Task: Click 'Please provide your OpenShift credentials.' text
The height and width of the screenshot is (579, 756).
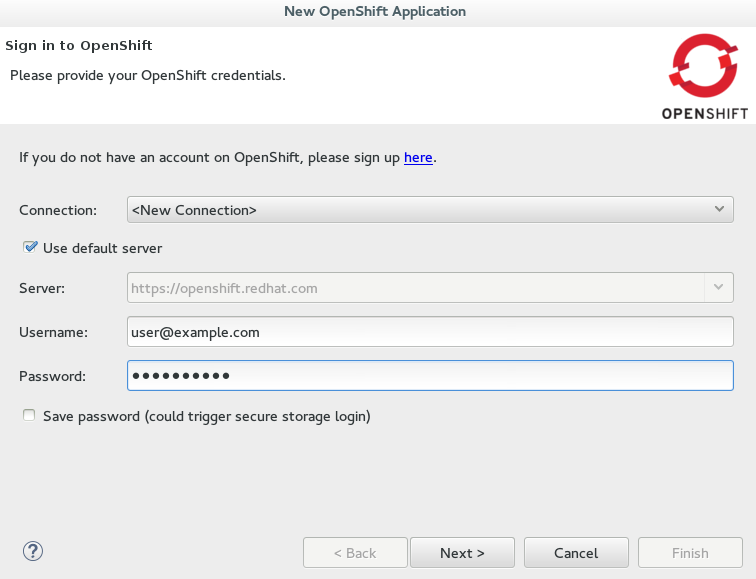Action: click(x=148, y=76)
